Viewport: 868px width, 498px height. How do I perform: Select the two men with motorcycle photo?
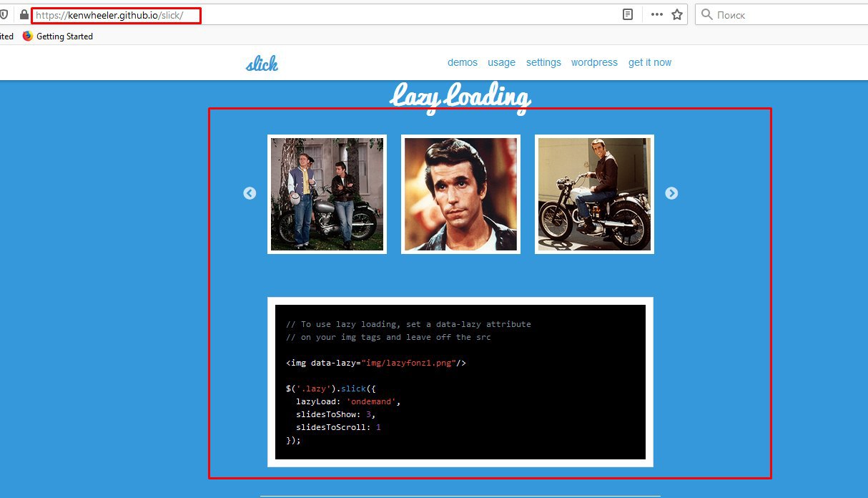pos(327,194)
